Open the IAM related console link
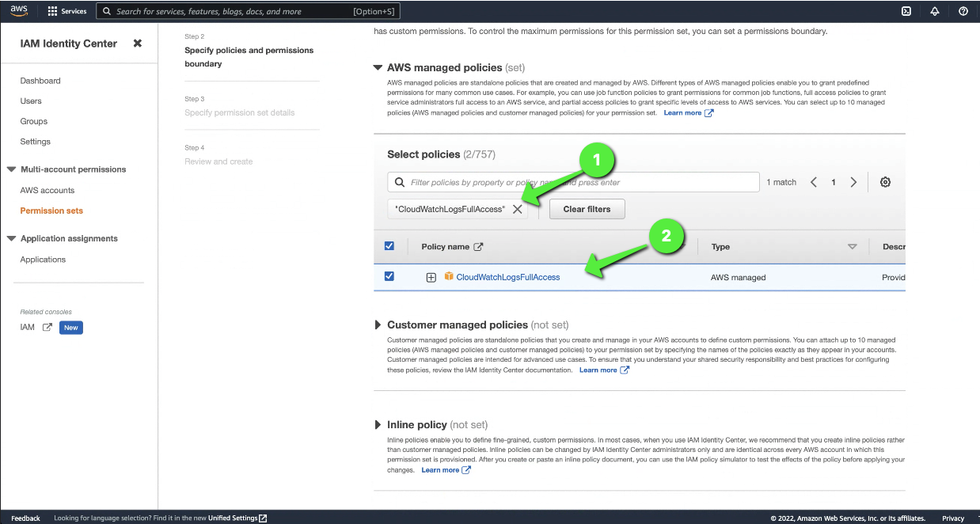The height and width of the screenshot is (524, 980). coord(28,328)
